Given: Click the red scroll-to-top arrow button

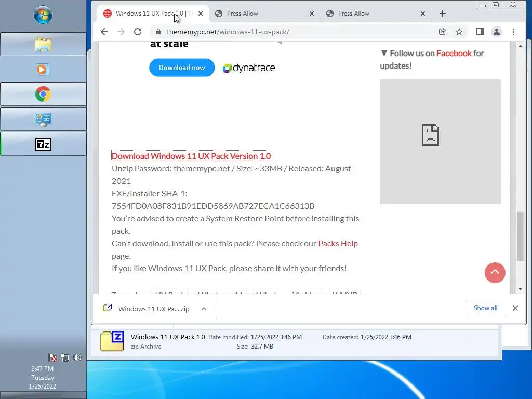Looking at the screenshot, I should [495, 273].
